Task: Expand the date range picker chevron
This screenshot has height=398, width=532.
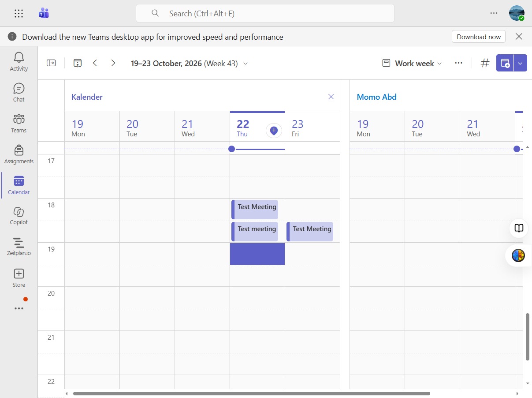Action: point(246,64)
